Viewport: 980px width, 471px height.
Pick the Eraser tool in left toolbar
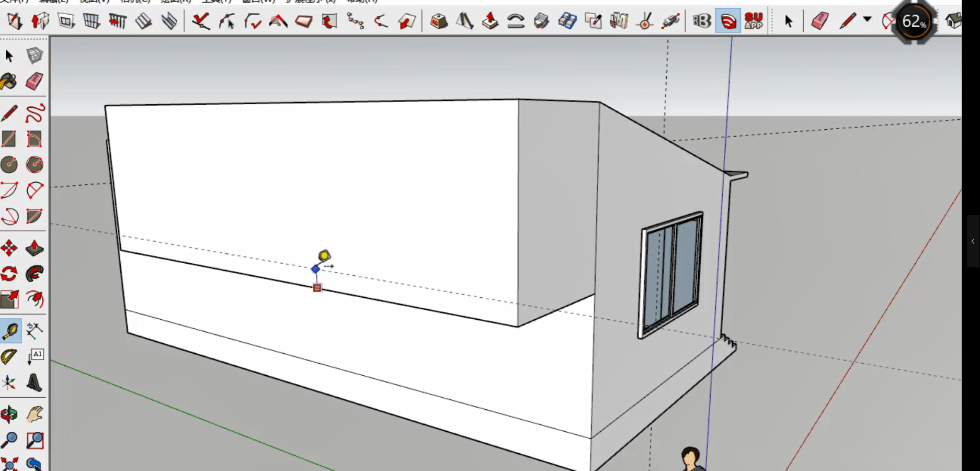(35, 82)
